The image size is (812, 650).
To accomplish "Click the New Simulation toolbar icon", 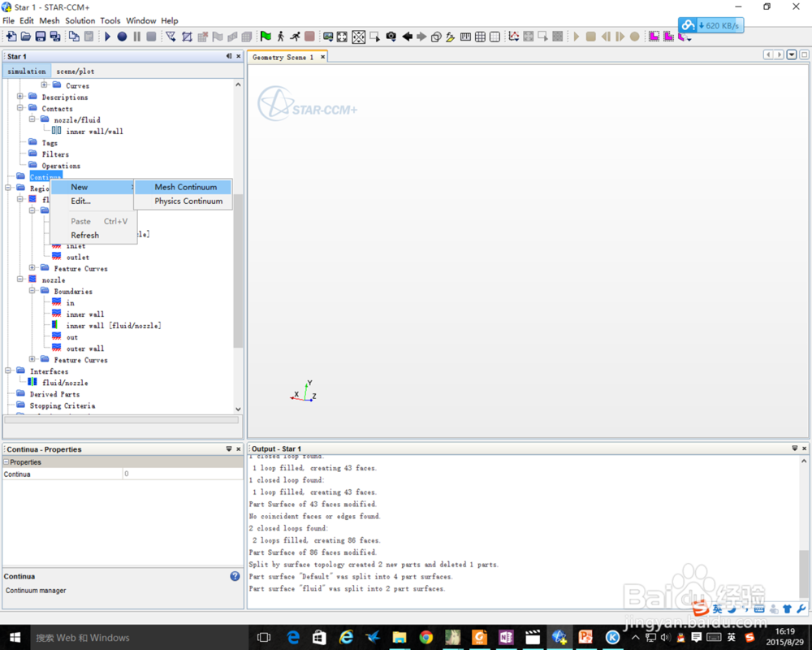I will (11, 37).
